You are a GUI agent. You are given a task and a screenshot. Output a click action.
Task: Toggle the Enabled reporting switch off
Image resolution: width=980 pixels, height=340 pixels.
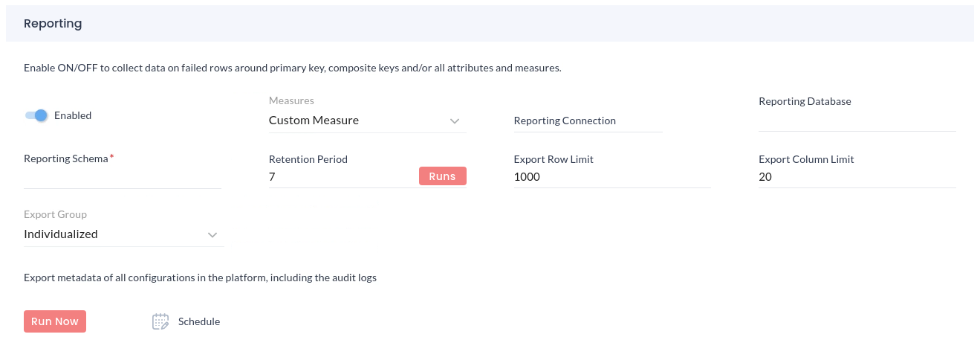[x=36, y=115]
